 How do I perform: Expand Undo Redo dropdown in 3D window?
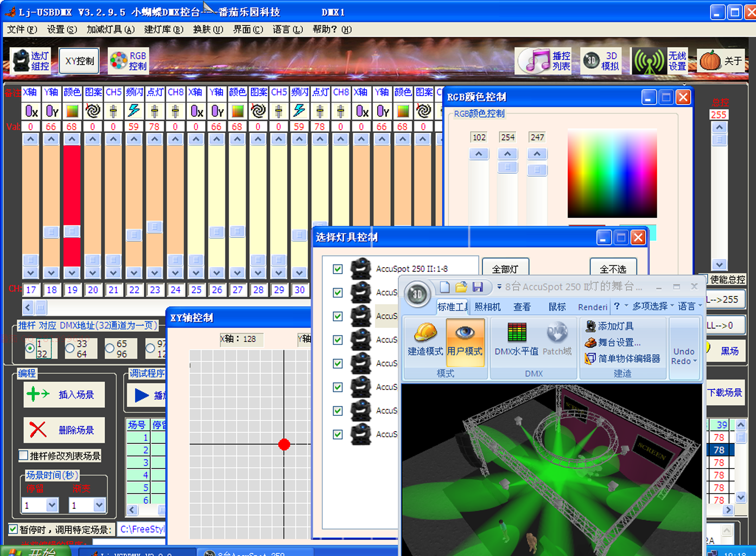click(x=684, y=356)
